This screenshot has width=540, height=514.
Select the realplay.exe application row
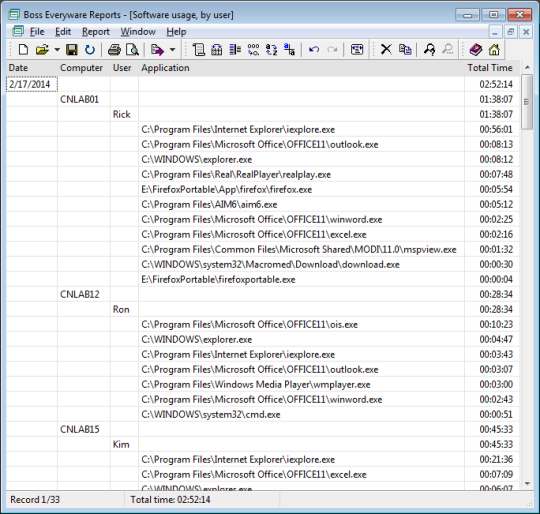coord(263,175)
